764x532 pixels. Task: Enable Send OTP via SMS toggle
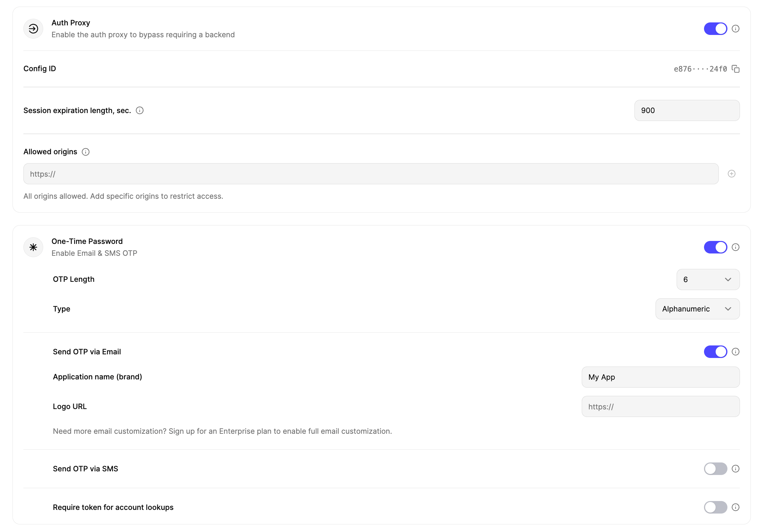pyautogui.click(x=716, y=469)
